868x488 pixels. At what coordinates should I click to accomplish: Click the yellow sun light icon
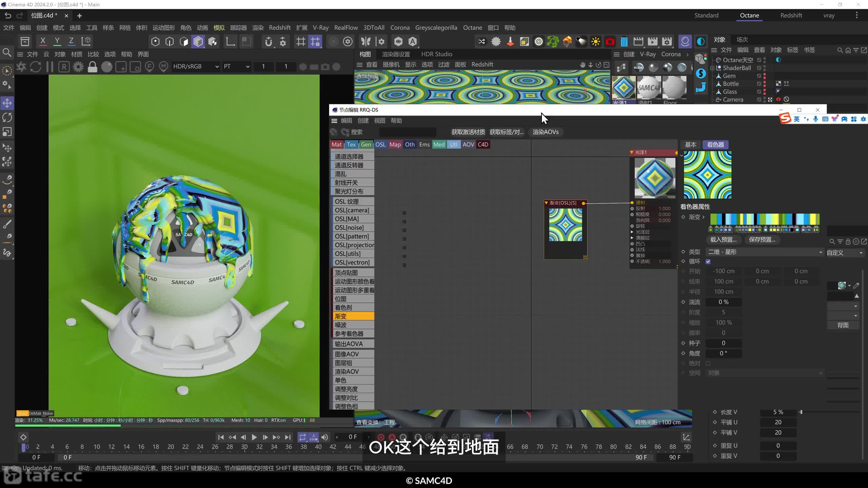tap(595, 42)
